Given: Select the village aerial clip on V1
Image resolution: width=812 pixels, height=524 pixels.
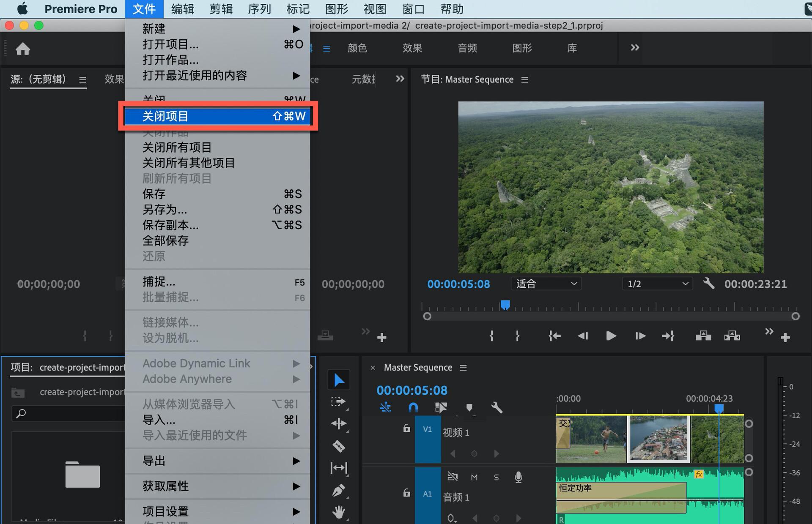Looking at the screenshot, I should 658,438.
